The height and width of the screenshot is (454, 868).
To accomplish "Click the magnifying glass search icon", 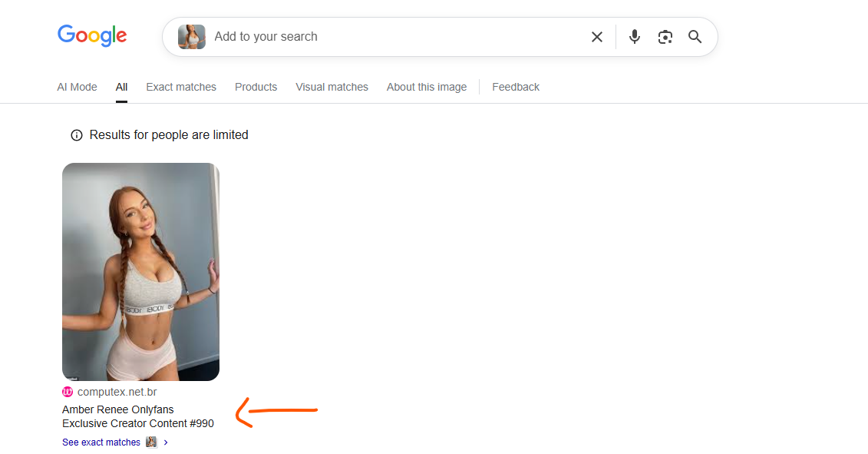I will 695,37.
